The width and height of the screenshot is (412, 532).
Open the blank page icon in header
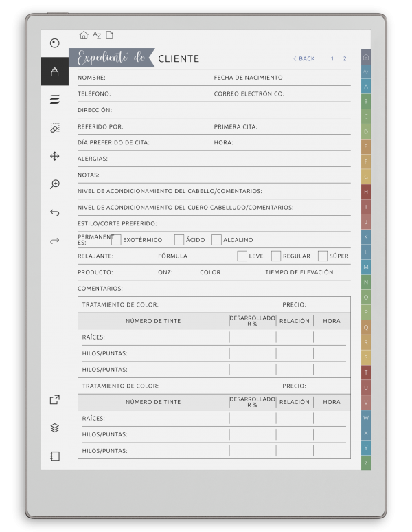coord(109,35)
